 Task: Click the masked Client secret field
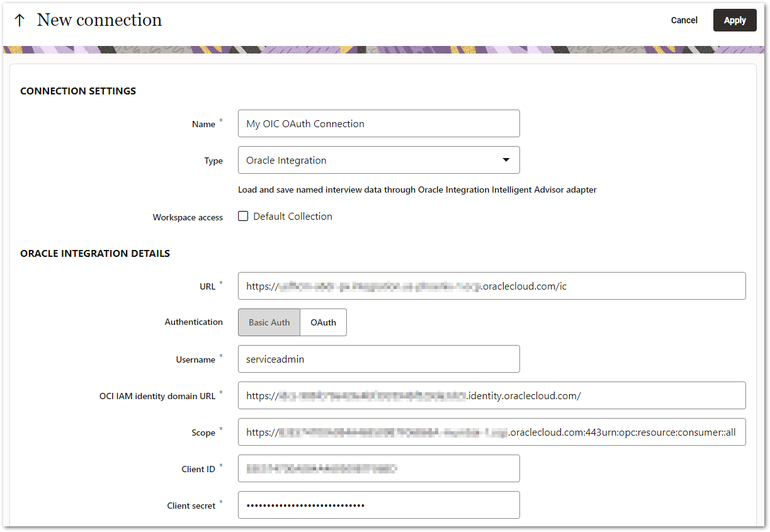pos(378,505)
